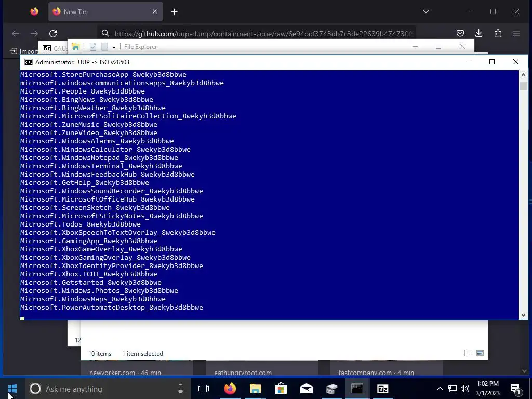This screenshot has width=532, height=399.
Task: Click the microsoft.windowscommunicationsapps line
Action: (122, 83)
